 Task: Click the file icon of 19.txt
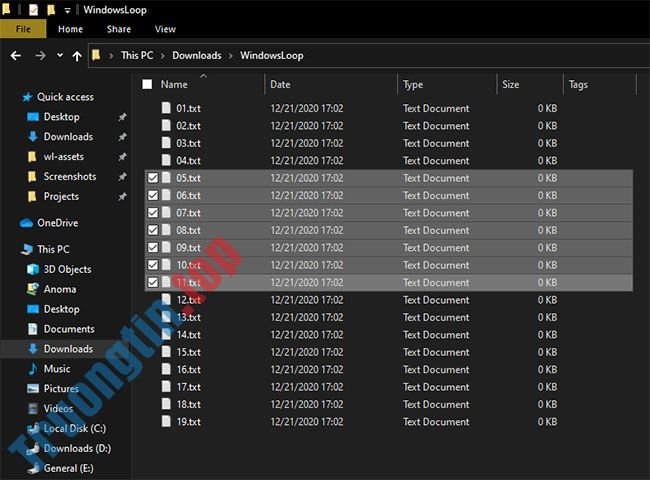tap(166, 421)
